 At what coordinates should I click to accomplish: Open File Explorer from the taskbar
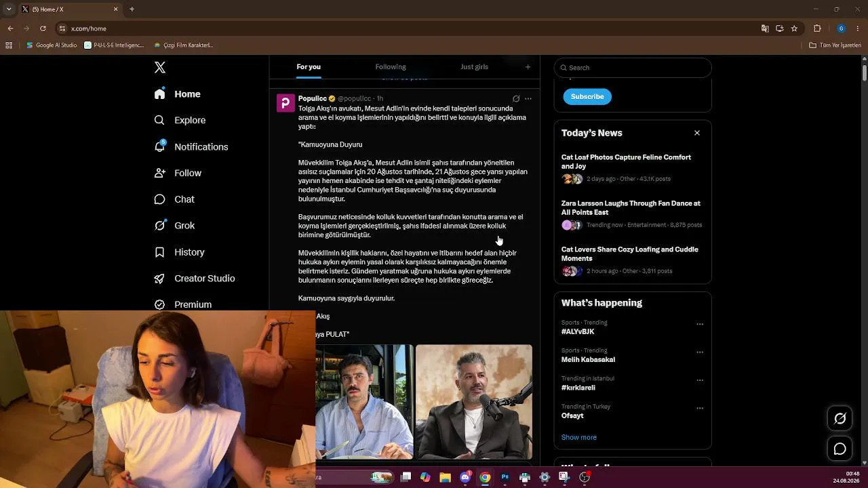[x=445, y=477]
